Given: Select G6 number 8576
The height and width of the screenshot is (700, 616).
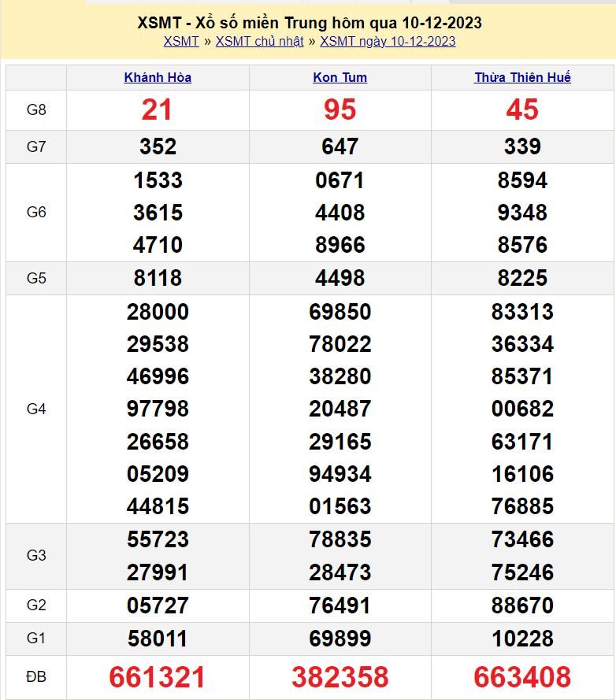Looking at the screenshot, I should pos(522,245).
